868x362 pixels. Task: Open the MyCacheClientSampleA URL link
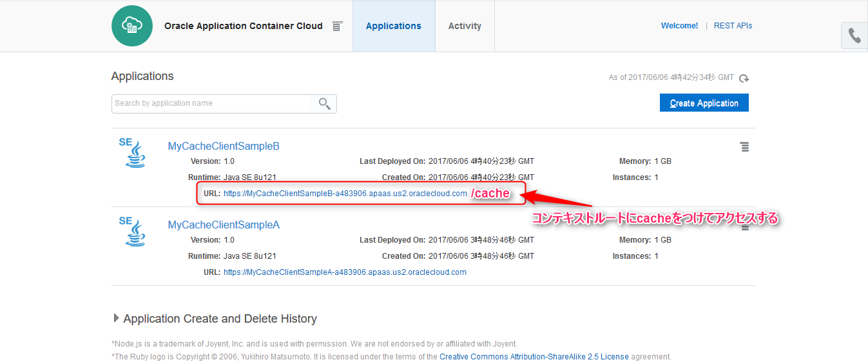(345, 272)
